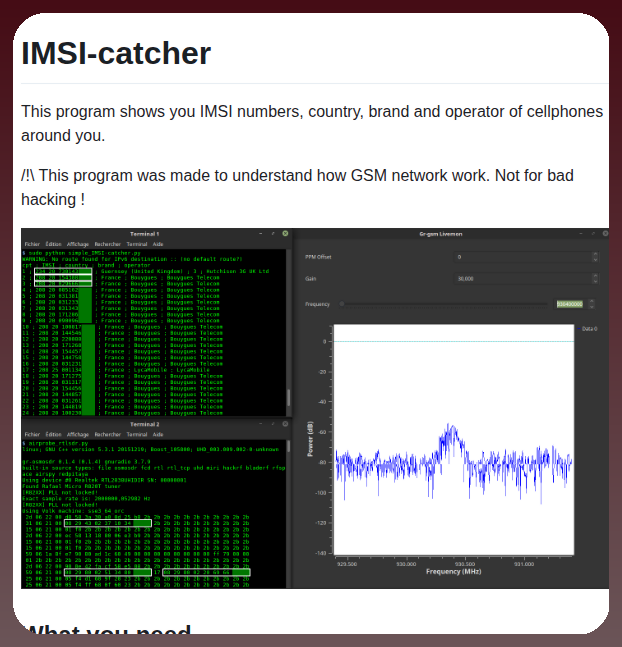Image resolution: width=622 pixels, height=647 pixels.
Task: Click the PPM Offset spinner arrows
Action: click(x=595, y=257)
